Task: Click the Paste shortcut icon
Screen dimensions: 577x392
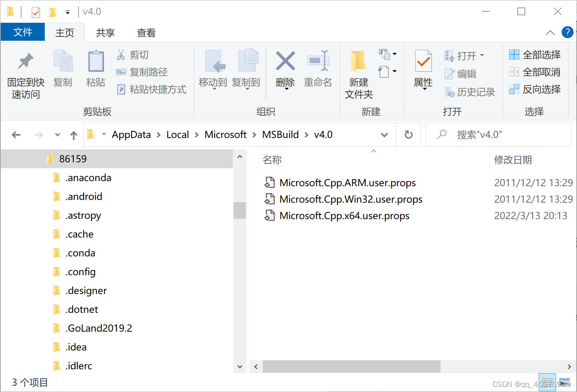Action: click(x=121, y=89)
